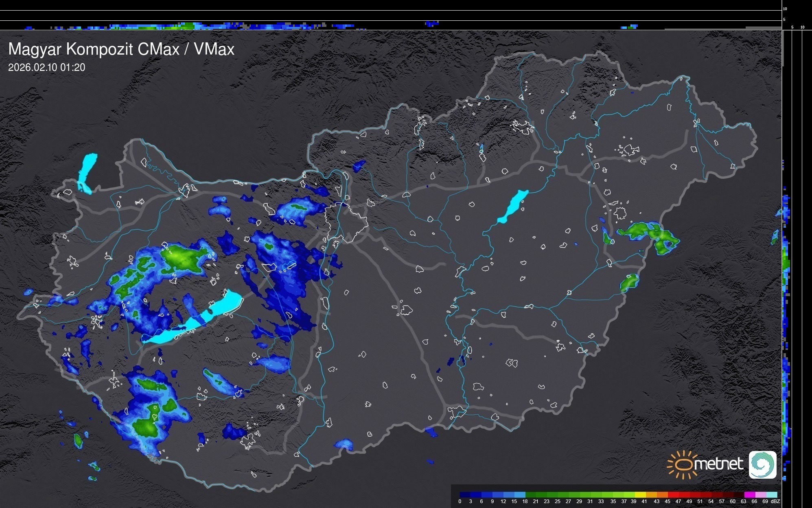The image size is (812, 508).
Task: Click the top-right 10 height axis label
Action: point(785,9)
